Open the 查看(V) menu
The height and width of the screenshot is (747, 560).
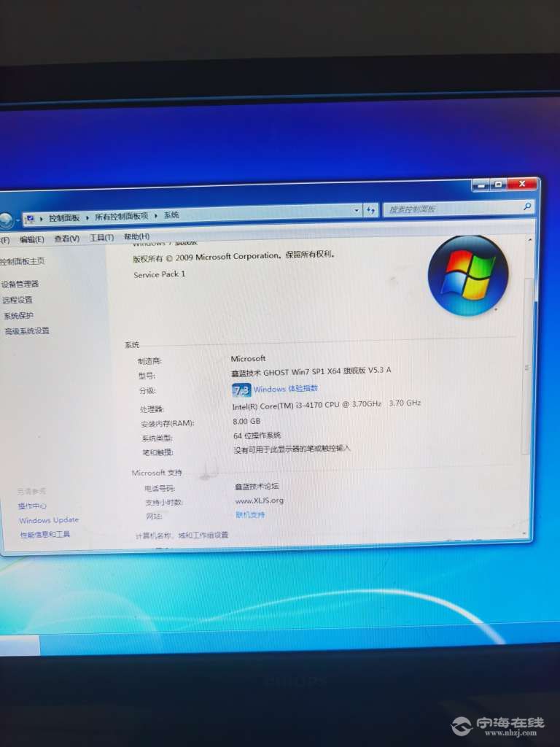click(66, 239)
